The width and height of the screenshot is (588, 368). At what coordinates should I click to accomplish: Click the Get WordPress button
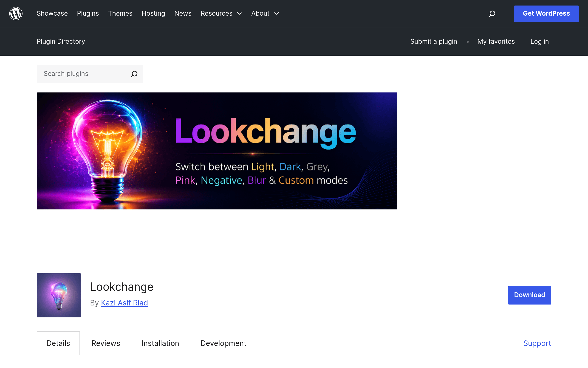pyautogui.click(x=546, y=14)
